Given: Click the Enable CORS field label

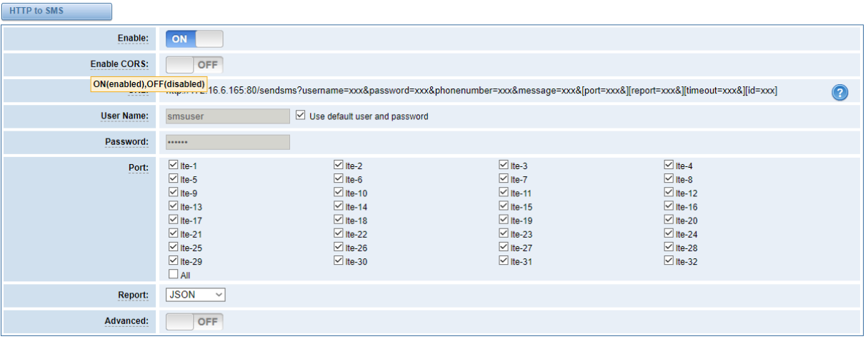Looking at the screenshot, I should coord(119,64).
